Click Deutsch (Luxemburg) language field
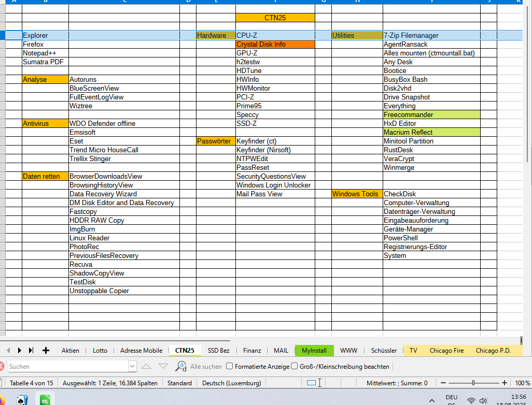 232,383
